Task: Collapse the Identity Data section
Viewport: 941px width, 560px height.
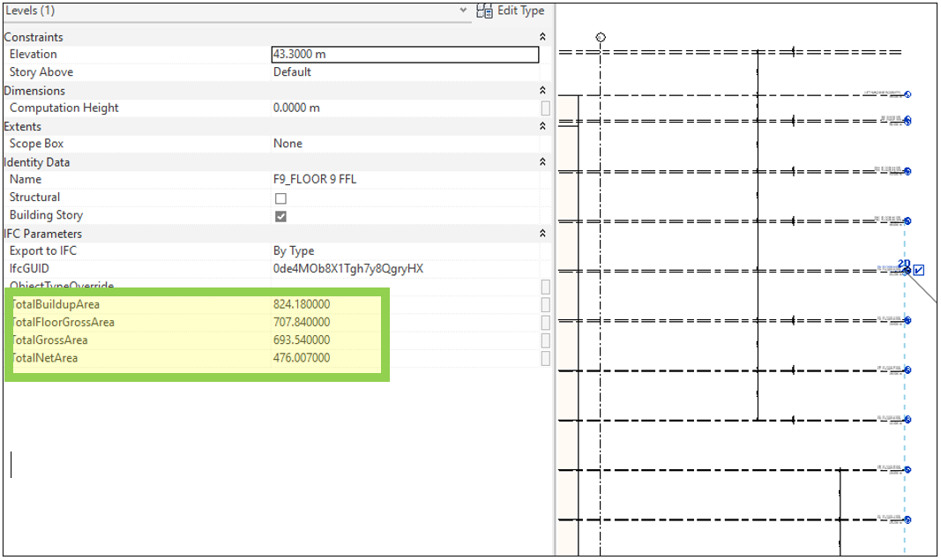Action: click(542, 161)
